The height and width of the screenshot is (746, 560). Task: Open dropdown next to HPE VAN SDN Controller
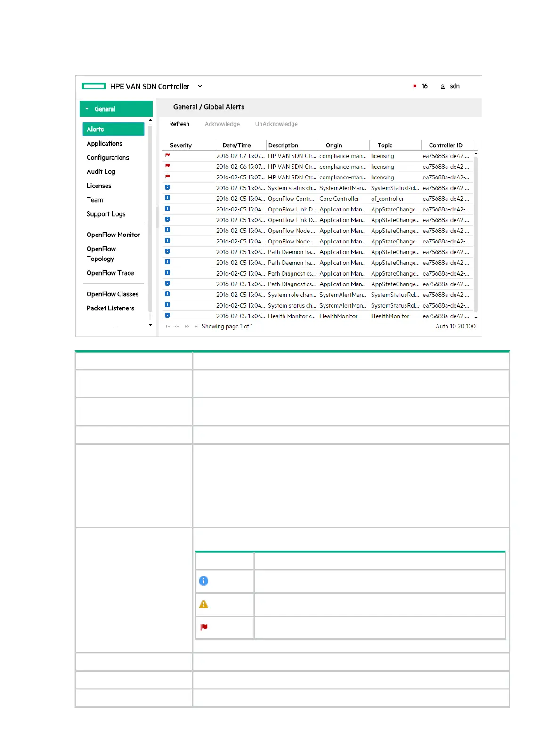point(200,86)
